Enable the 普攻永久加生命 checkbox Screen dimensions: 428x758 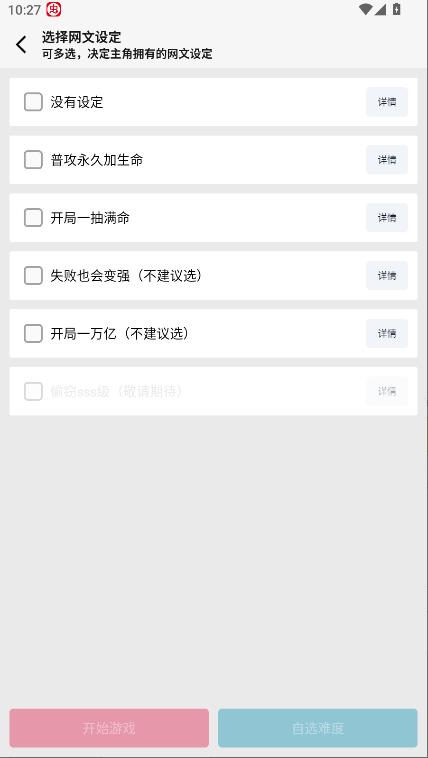33,160
